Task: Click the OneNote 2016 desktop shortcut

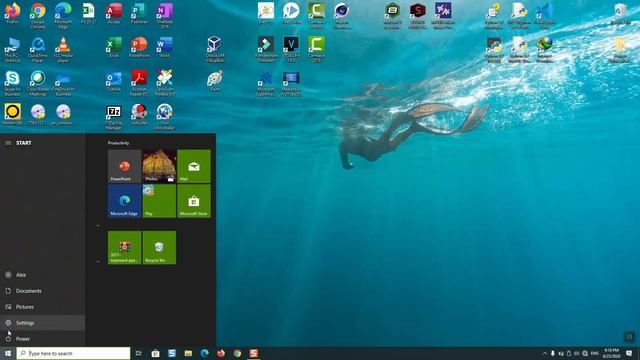Action: pyautogui.click(x=164, y=16)
